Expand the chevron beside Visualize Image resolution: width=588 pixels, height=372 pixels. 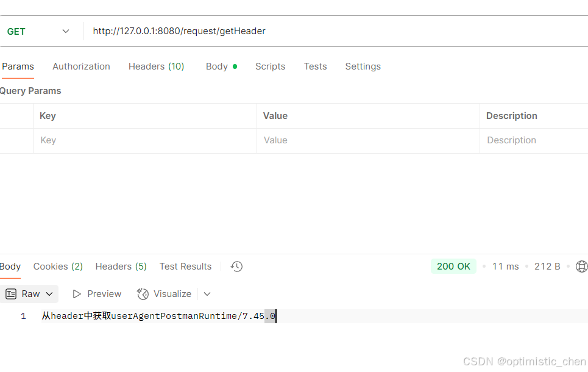(207, 294)
